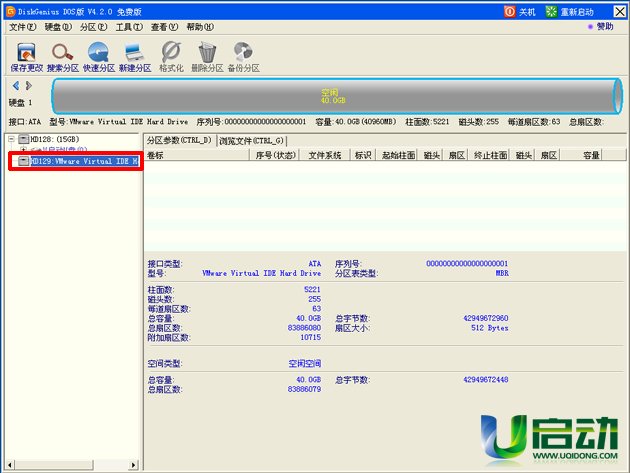The height and width of the screenshot is (473, 630).
Task: Open the 分区(P) menu
Action: (x=93, y=27)
